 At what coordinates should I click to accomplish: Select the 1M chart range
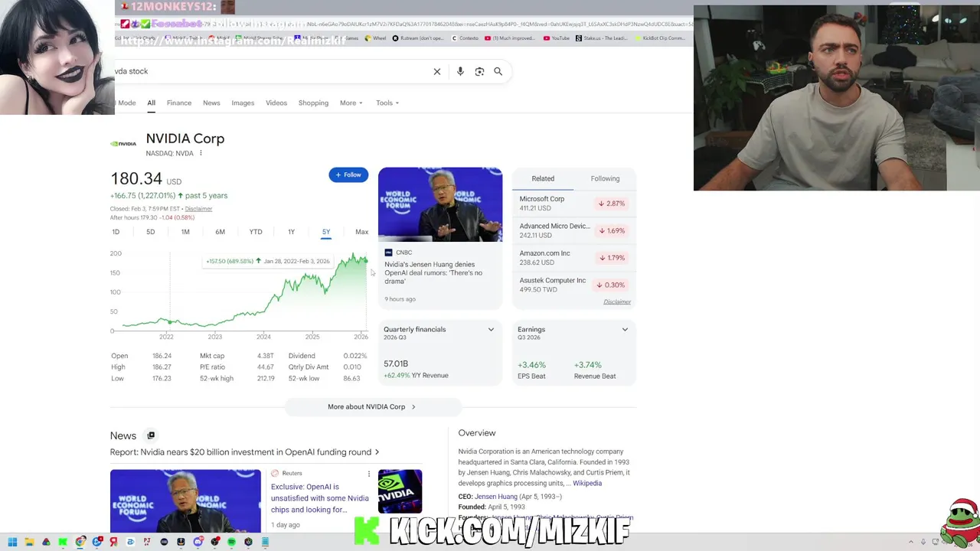tap(185, 232)
